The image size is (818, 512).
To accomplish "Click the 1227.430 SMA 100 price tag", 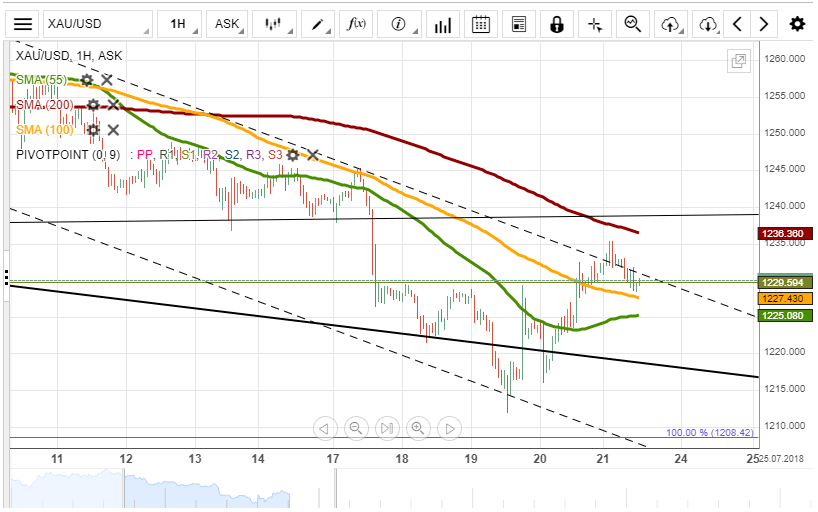I will point(785,299).
